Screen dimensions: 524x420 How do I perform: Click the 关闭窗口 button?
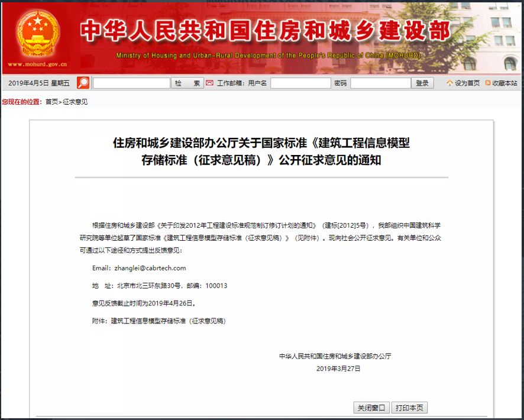coord(371,408)
